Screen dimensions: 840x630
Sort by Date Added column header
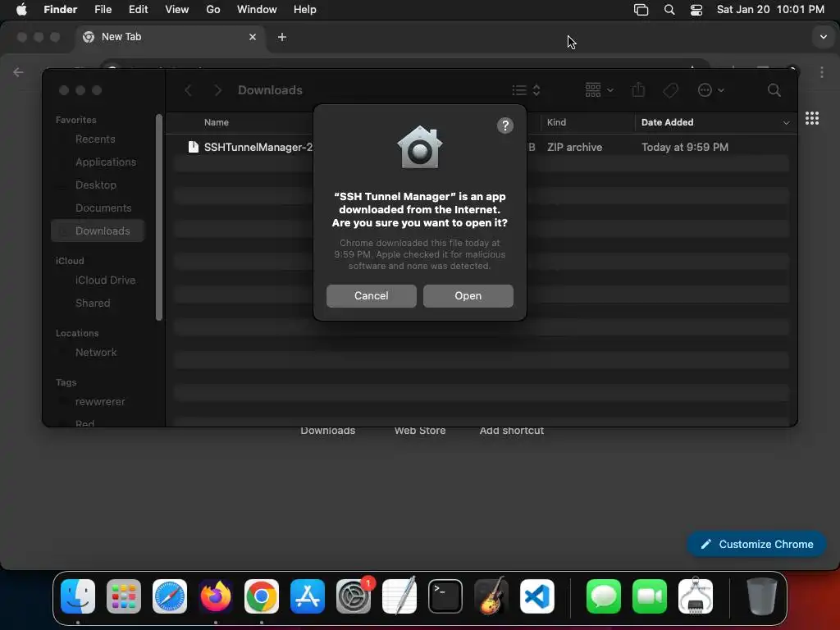[x=667, y=122]
